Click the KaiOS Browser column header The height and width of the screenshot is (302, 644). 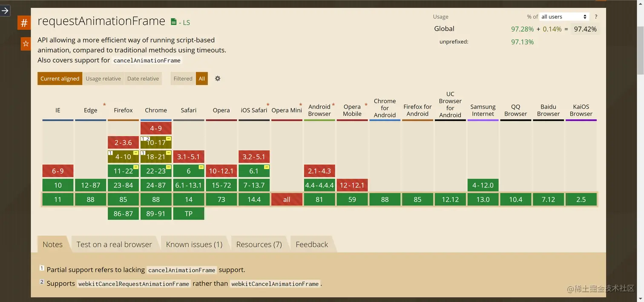pyautogui.click(x=581, y=110)
